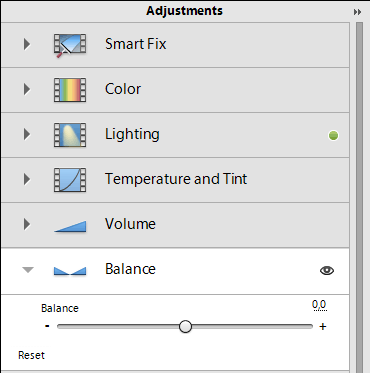Viewport: 370px width, 373px height.
Task: Click the Lighting spotlight filmstrip icon
Action: pos(70,135)
